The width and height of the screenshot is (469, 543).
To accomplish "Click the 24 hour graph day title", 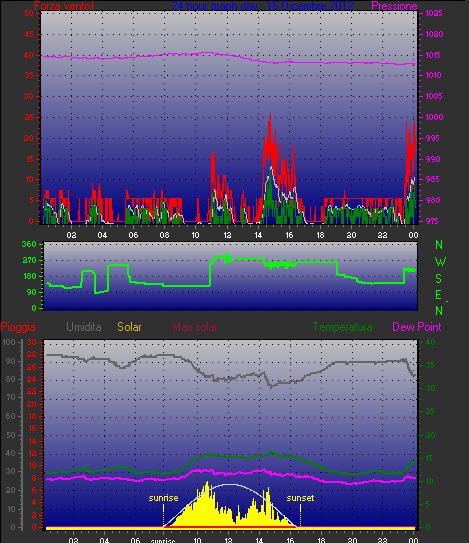I will tap(262, 6).
